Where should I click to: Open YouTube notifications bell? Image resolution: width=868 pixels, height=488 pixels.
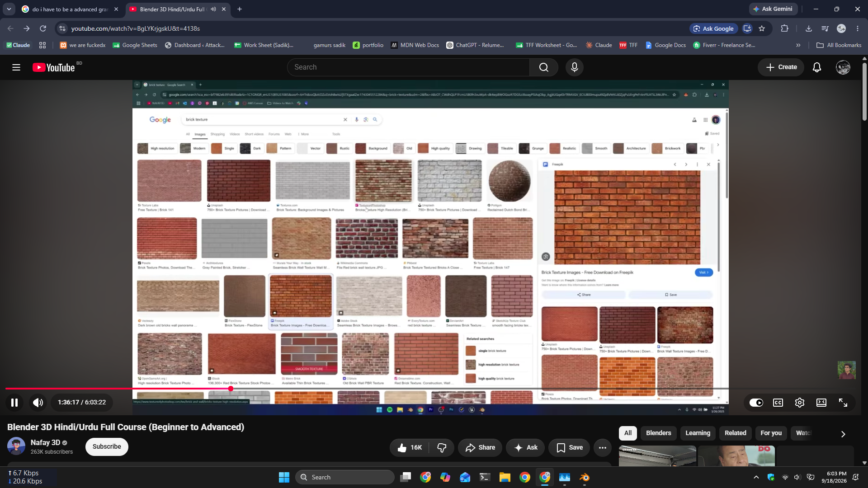click(x=817, y=67)
